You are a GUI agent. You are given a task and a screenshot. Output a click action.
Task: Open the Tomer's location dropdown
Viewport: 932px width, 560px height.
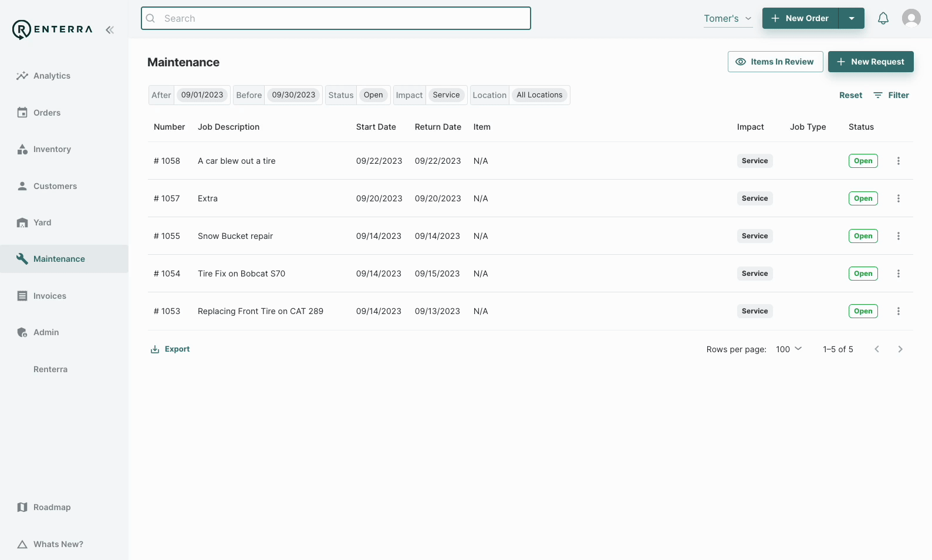click(x=728, y=19)
